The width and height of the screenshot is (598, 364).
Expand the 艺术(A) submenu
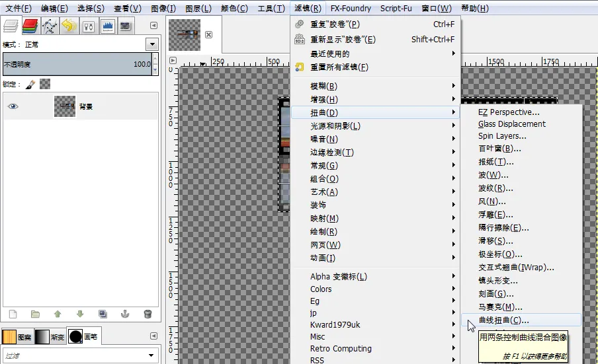375,192
